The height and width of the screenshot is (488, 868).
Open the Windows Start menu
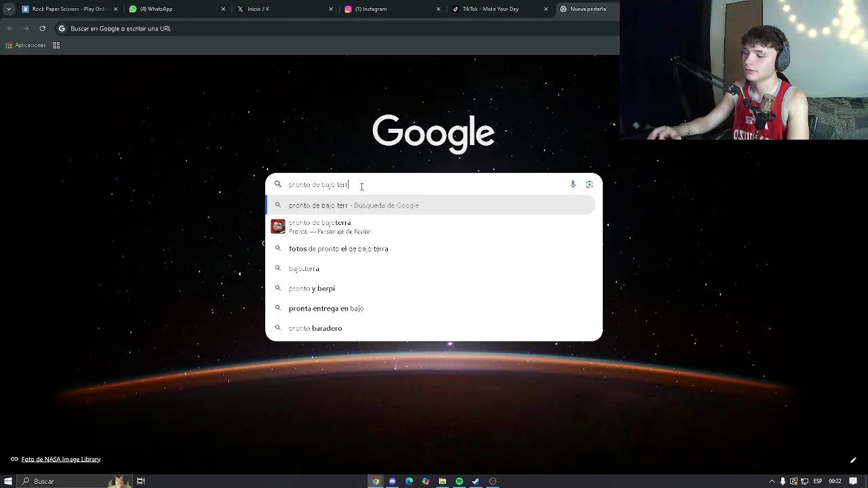coord(8,481)
